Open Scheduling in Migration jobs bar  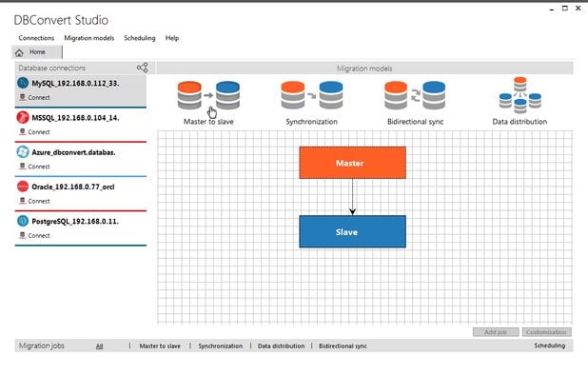pos(550,345)
